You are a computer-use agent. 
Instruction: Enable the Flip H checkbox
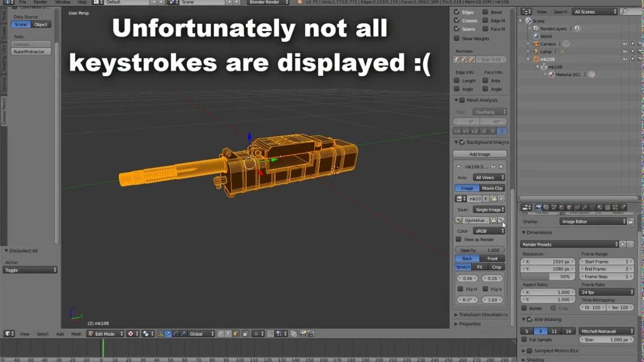(460, 289)
